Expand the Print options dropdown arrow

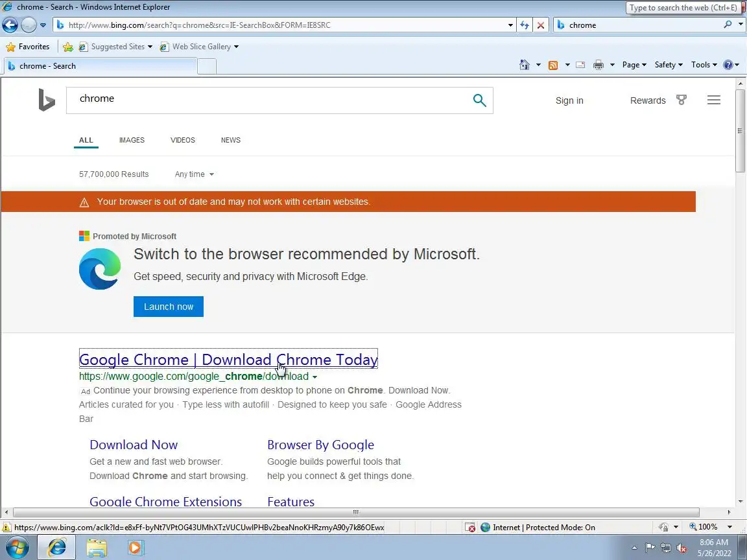612,65
